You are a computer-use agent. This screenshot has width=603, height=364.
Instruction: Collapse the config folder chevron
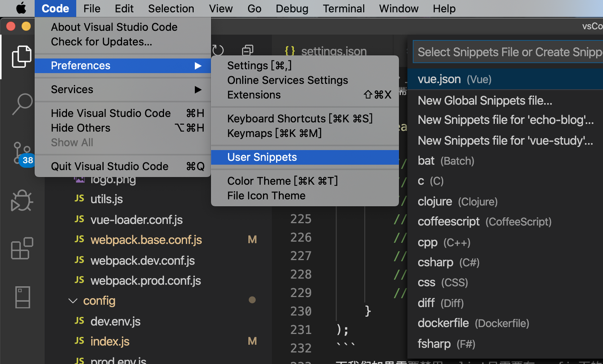click(x=73, y=301)
